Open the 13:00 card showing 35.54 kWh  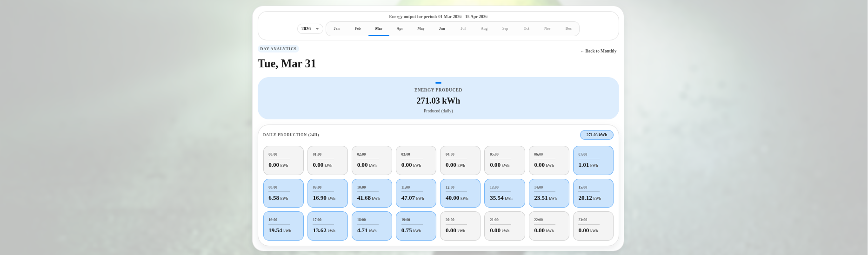click(505, 193)
